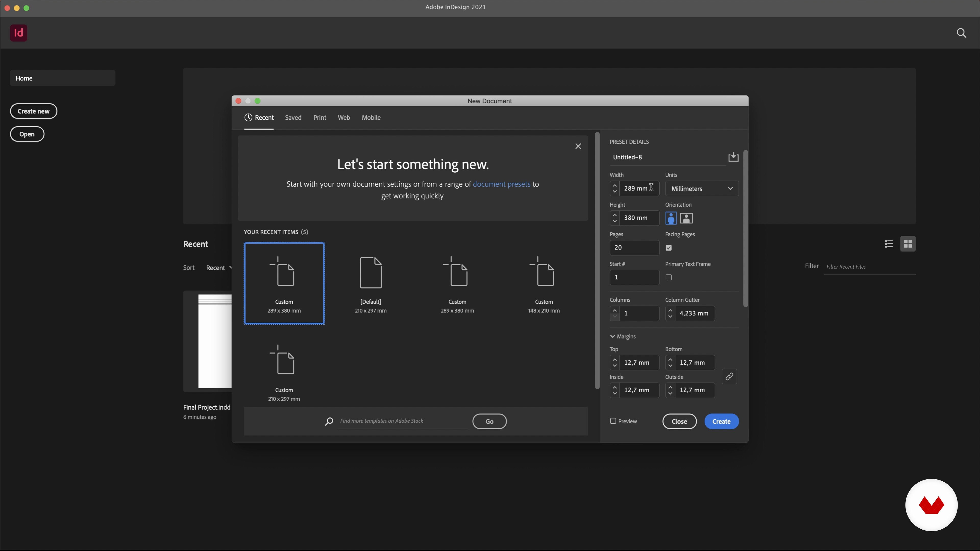Increase Column Gutter with up arrow
This screenshot has width=980, height=551.
pos(670,310)
